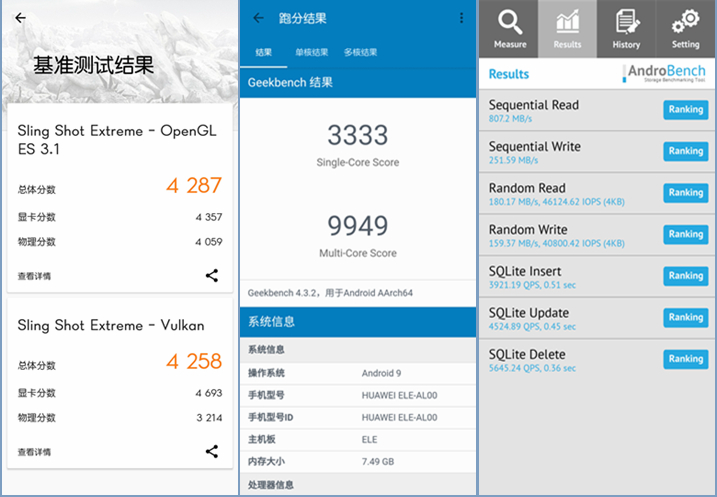The height and width of the screenshot is (497, 717).
Task: Click the Sling Shot Extreme - OpenGL ES 3.1 title
Action: coord(117,140)
